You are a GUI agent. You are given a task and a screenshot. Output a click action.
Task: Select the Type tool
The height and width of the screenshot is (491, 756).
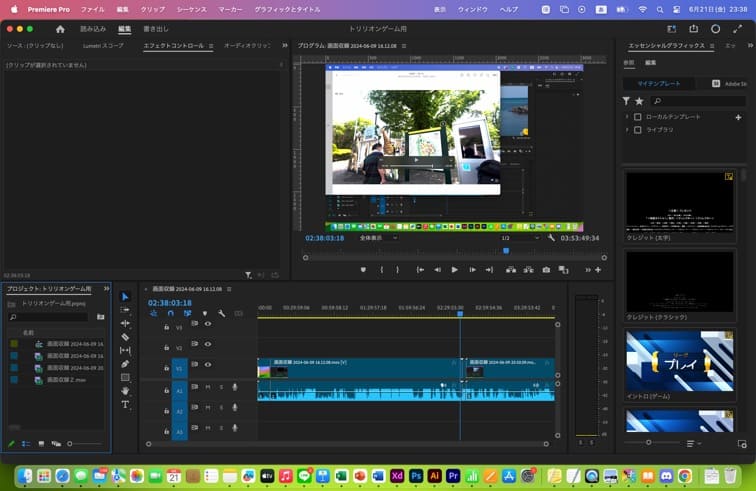[125, 404]
